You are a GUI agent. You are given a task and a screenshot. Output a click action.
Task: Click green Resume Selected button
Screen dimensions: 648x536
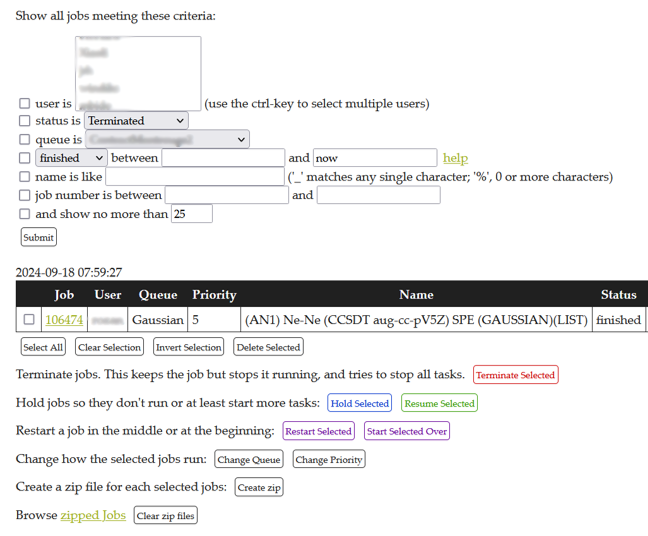tap(439, 403)
